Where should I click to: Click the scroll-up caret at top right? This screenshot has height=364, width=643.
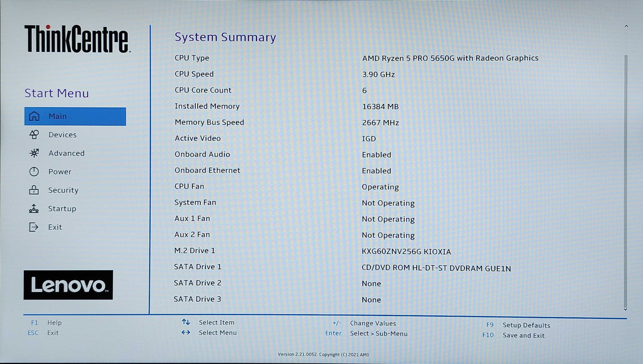(x=626, y=27)
